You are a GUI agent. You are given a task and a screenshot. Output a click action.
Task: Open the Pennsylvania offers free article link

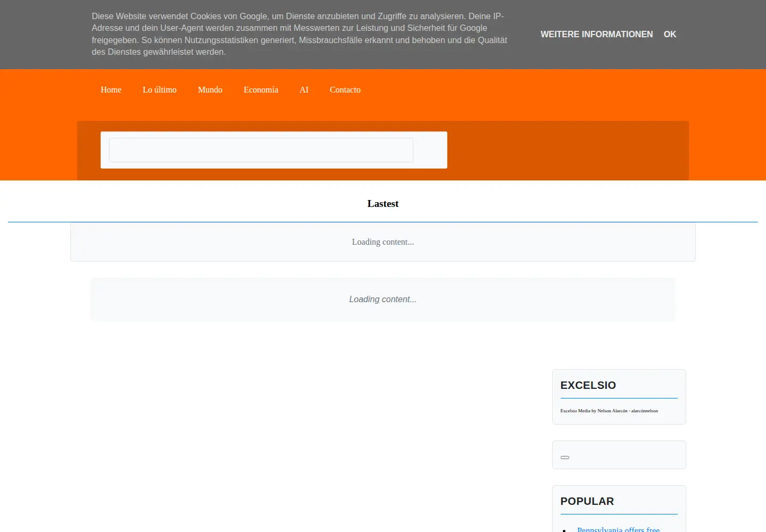(x=618, y=529)
